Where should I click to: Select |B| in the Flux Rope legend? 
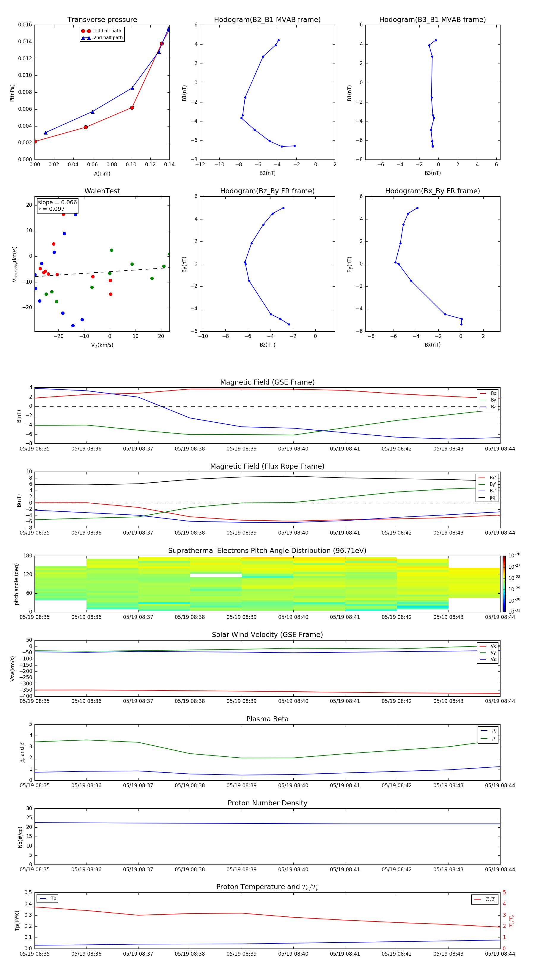pos(487,498)
